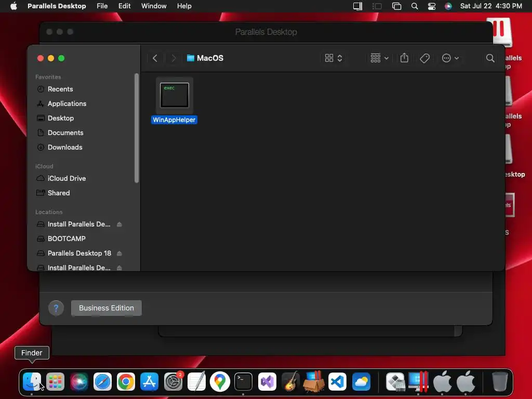This screenshot has height=399, width=532.
Task: Open Control Center in menu bar
Action: point(432,6)
